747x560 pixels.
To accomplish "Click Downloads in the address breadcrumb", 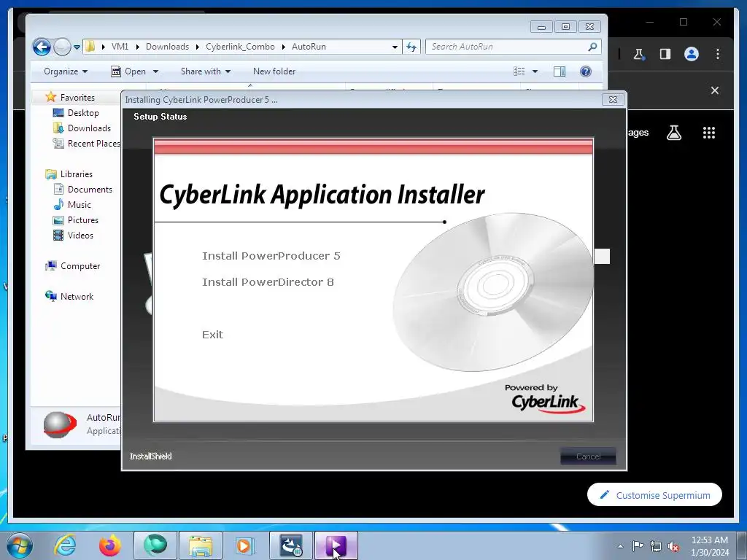I will tap(167, 47).
